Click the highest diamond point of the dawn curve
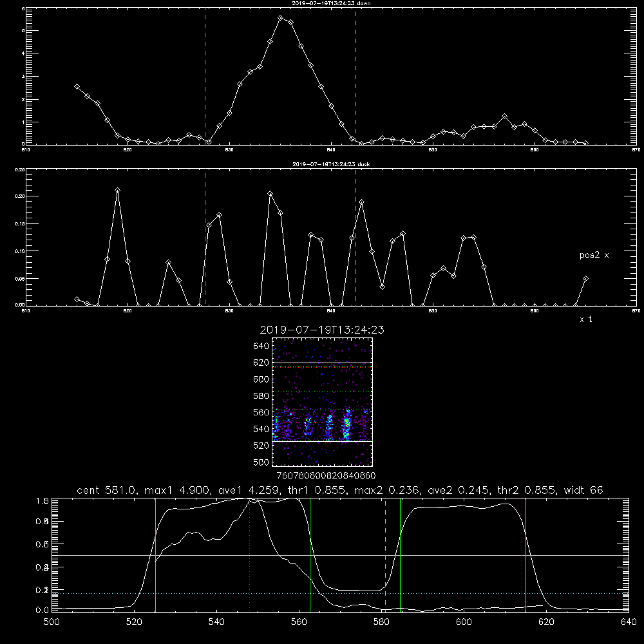Image resolution: width=644 pixels, height=644 pixels. point(281,18)
